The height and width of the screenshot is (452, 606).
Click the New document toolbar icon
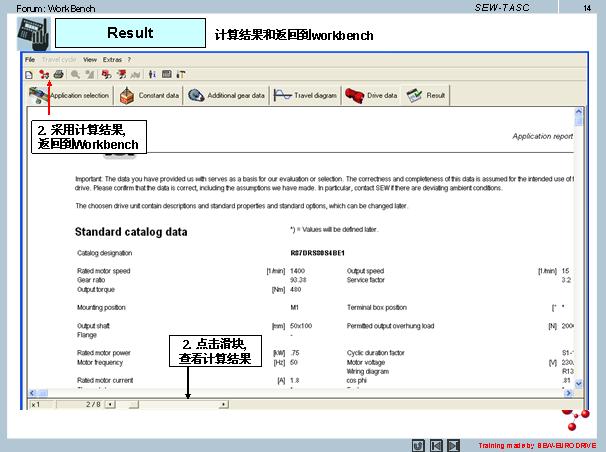pyautogui.click(x=29, y=75)
